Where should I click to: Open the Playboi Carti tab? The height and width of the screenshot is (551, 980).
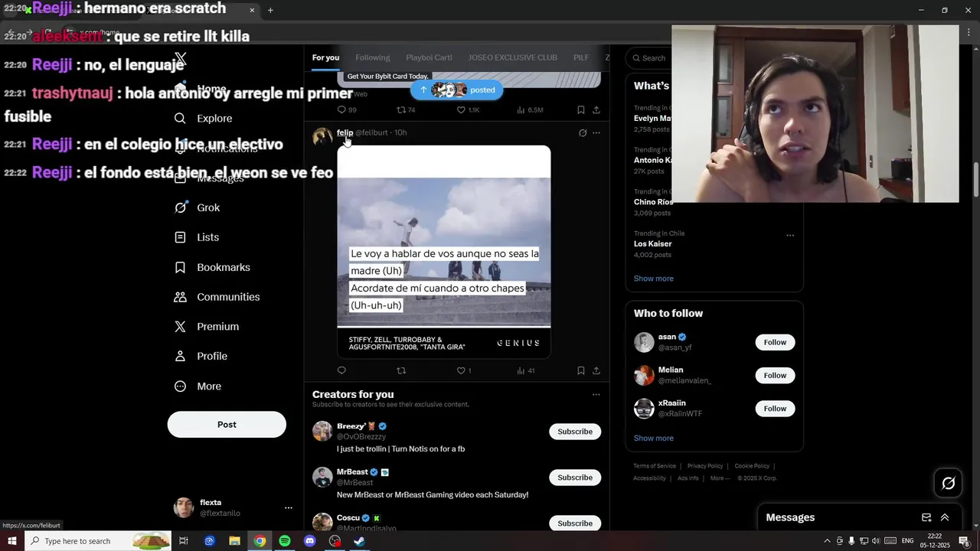tap(429, 58)
